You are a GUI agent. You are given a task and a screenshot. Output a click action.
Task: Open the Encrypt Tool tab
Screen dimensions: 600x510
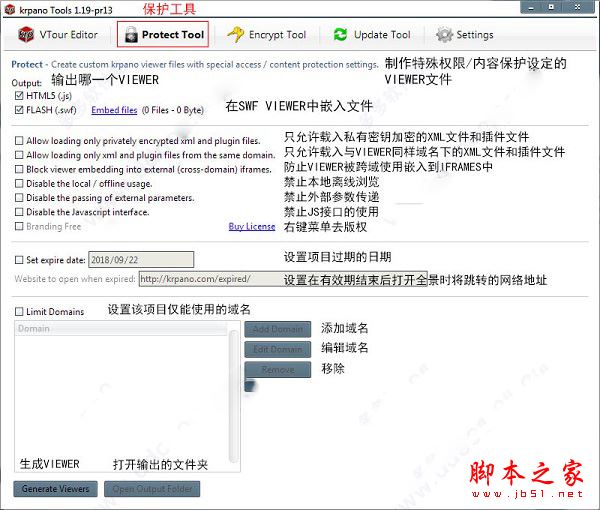point(267,34)
